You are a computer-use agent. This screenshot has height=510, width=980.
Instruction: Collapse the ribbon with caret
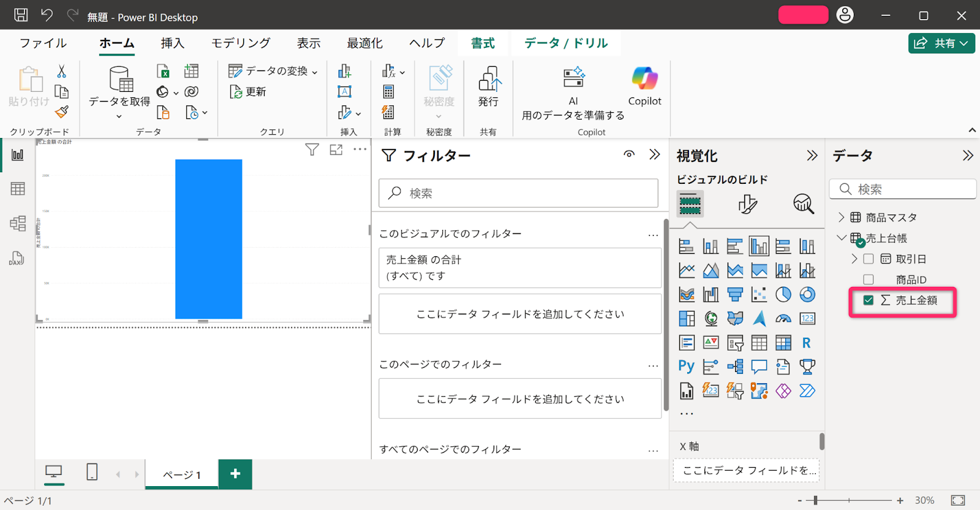point(972,130)
